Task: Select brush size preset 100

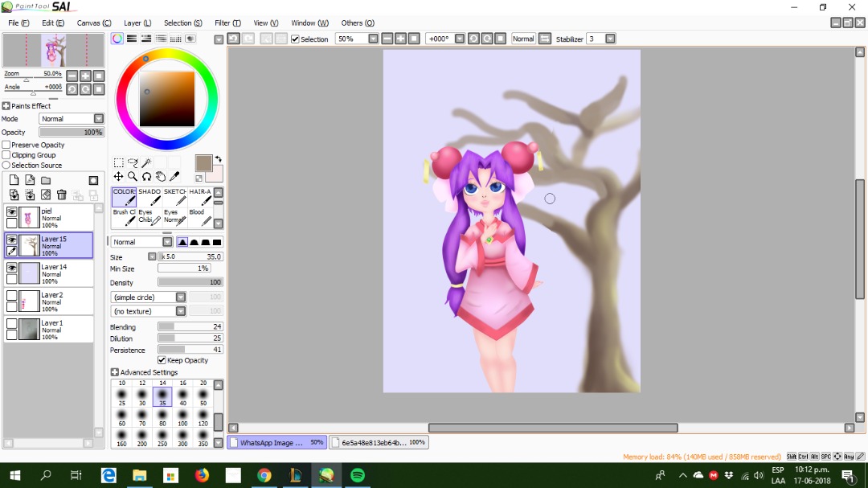Action: (182, 417)
